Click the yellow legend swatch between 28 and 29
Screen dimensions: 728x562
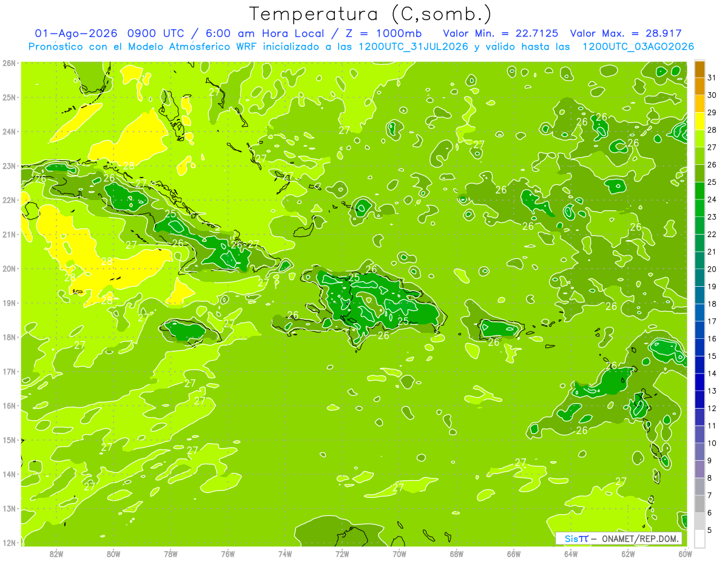tap(699, 121)
